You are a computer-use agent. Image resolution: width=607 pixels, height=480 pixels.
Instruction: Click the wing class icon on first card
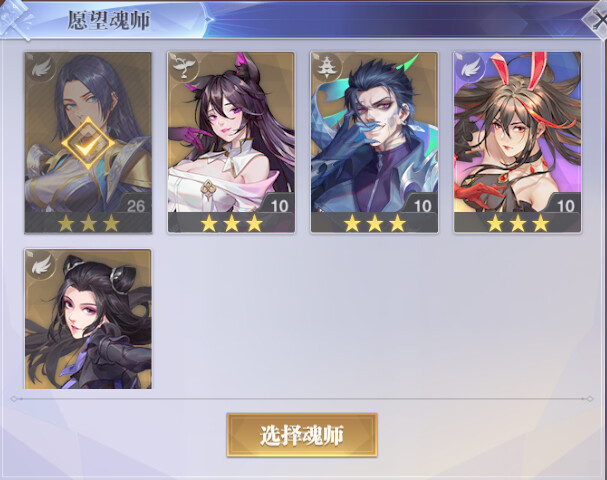point(41,68)
